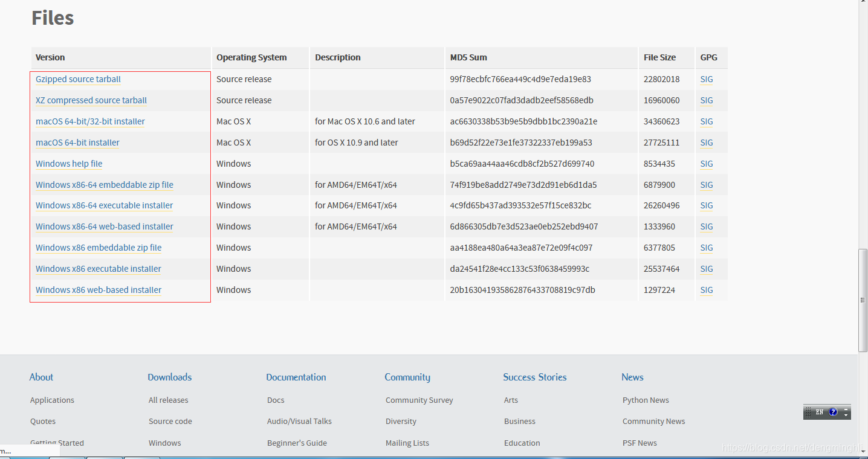Click file size value 1297224
Screen dimensions: 868x459
click(659, 290)
